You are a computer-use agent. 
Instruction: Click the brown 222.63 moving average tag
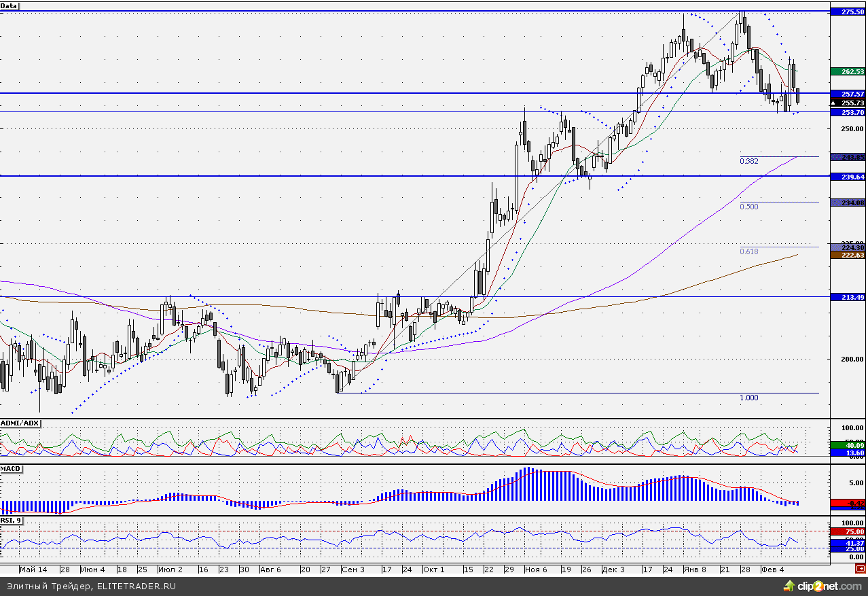[x=851, y=255]
